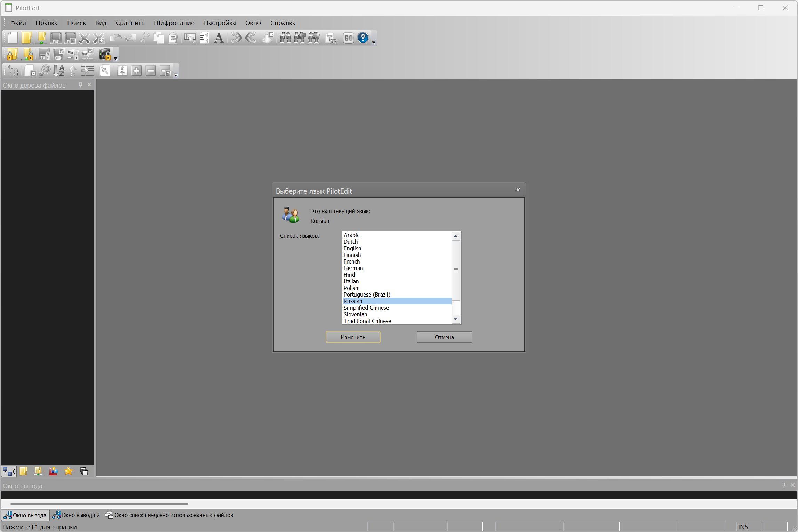Click the language list scrollbar thumb
Image resolution: width=798 pixels, height=532 pixels.
click(456, 271)
